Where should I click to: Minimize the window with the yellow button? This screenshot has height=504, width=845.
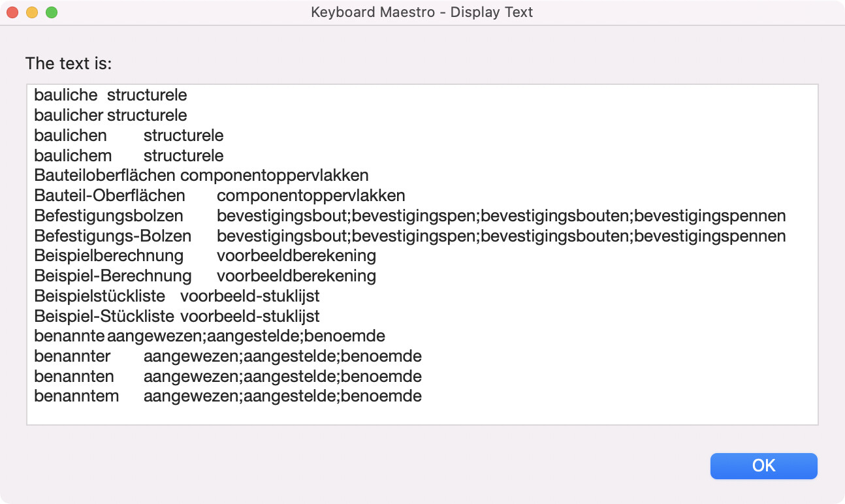coord(32,12)
